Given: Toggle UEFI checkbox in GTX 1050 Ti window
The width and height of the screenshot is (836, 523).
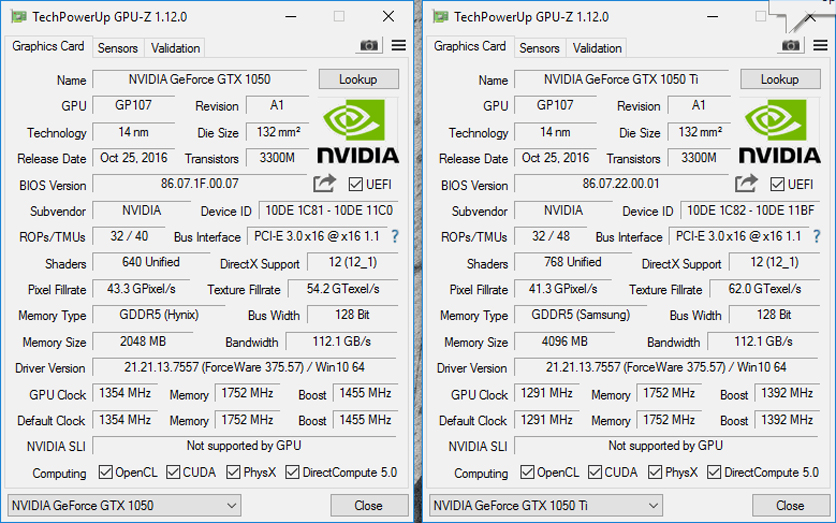Looking at the screenshot, I should 777,184.
